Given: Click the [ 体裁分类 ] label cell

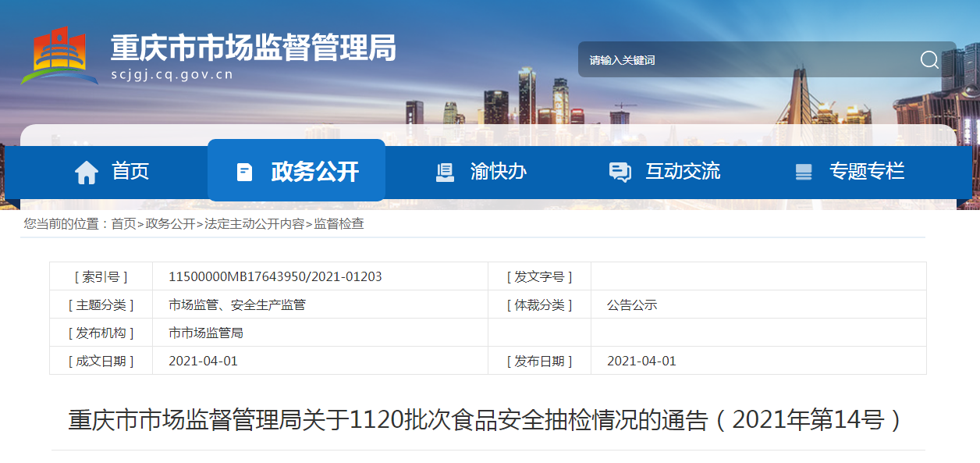Looking at the screenshot, I should point(539,305).
